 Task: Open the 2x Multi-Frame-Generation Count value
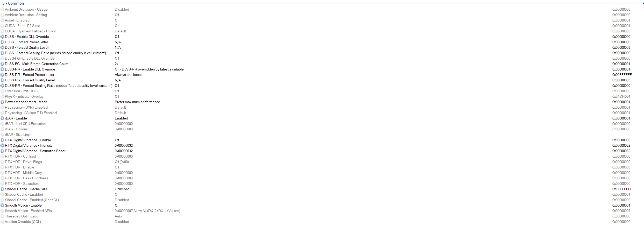tap(117, 64)
